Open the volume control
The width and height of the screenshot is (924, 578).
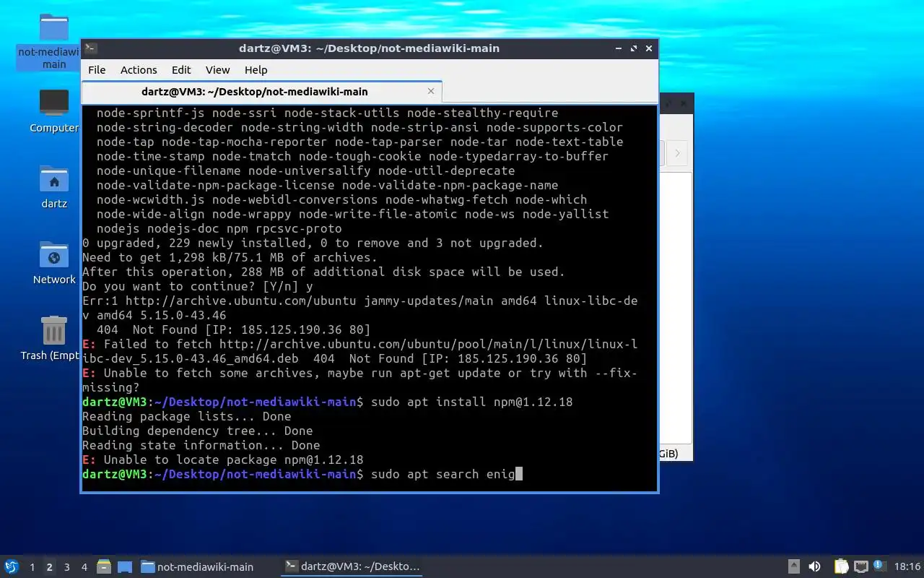[814, 567]
